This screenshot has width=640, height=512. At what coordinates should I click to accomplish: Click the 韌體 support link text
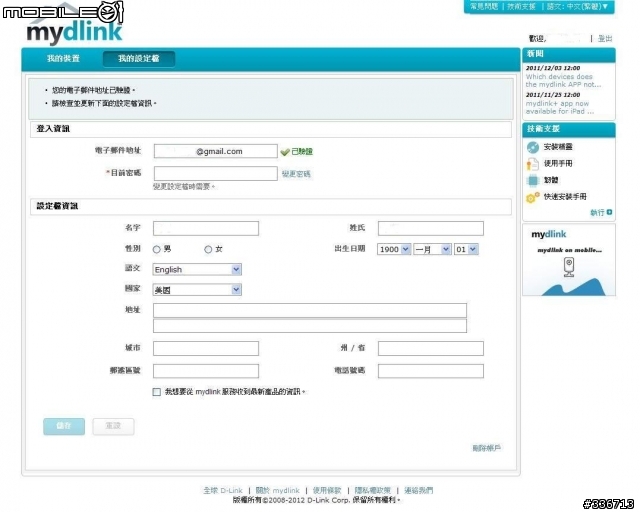click(x=551, y=180)
